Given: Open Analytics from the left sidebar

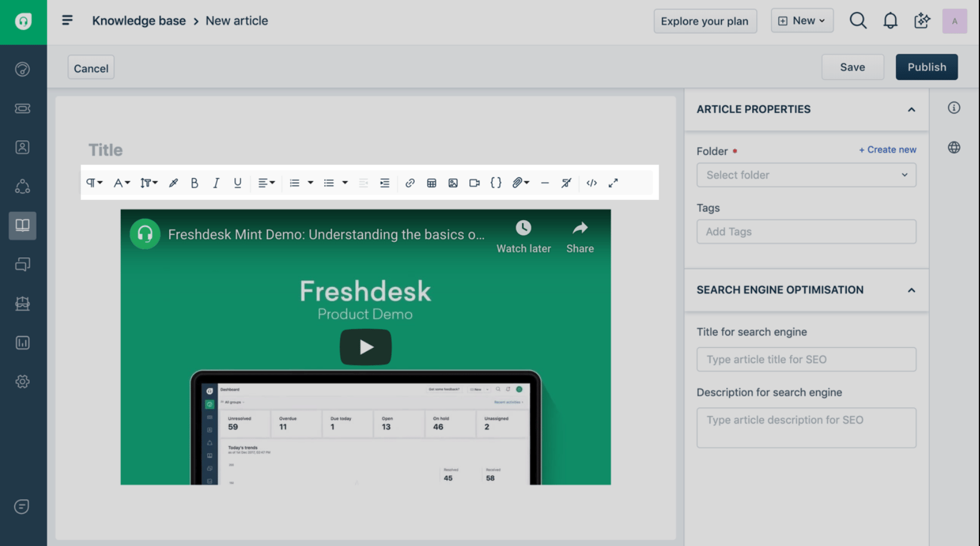Looking at the screenshot, I should [22, 343].
